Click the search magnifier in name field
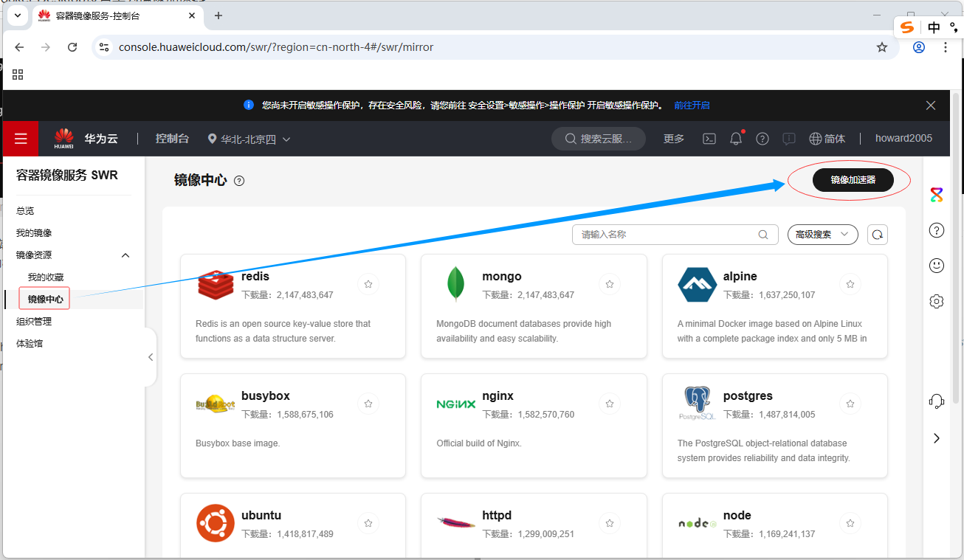Viewport: 964px width, 560px height. pyautogui.click(x=763, y=235)
